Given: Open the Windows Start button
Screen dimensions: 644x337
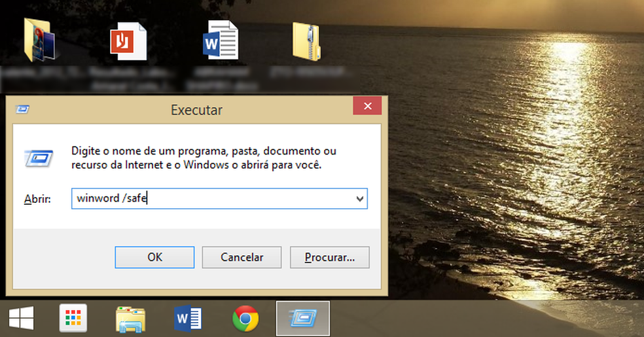Looking at the screenshot, I should click(x=22, y=318).
